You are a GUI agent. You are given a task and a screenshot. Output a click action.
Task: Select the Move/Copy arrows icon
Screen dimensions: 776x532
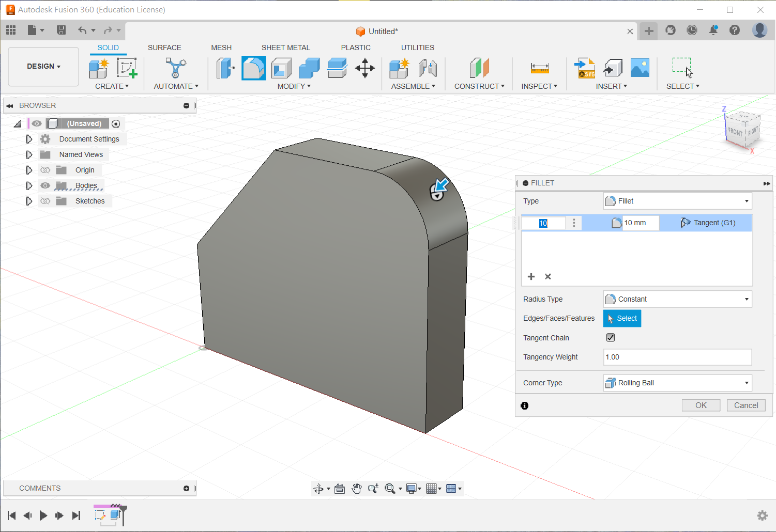(365, 68)
